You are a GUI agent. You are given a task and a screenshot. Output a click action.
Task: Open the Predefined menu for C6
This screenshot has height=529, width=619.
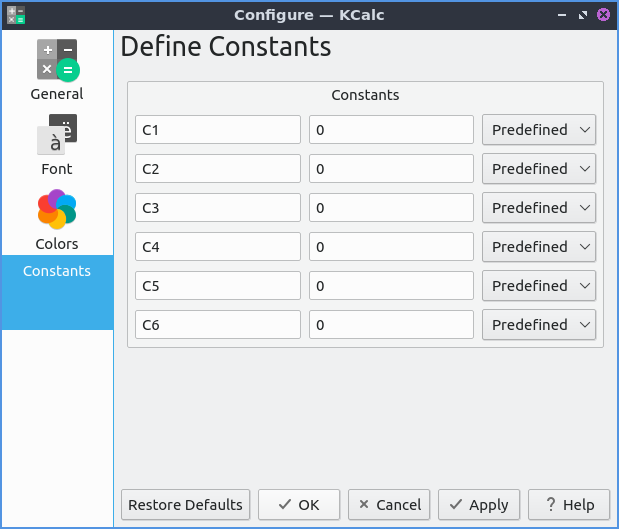pyautogui.click(x=539, y=325)
